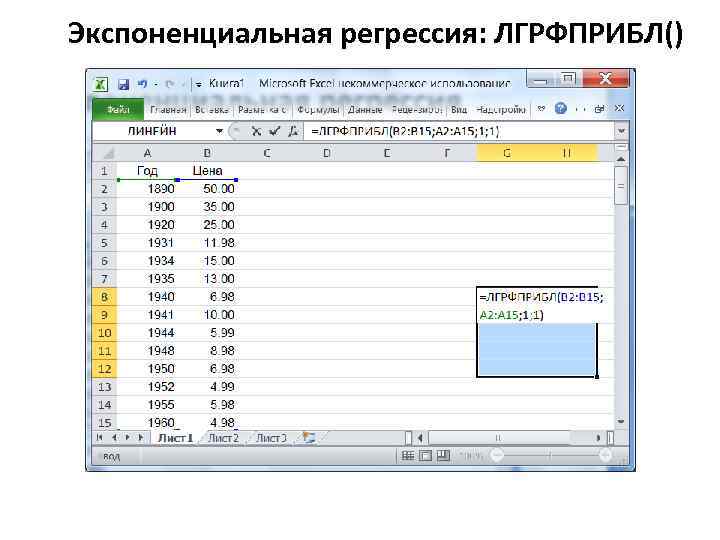Image resolution: width=720 pixels, height=540 pixels.
Task: Switch to the Рецензирование tab
Action: pyautogui.click(x=417, y=110)
